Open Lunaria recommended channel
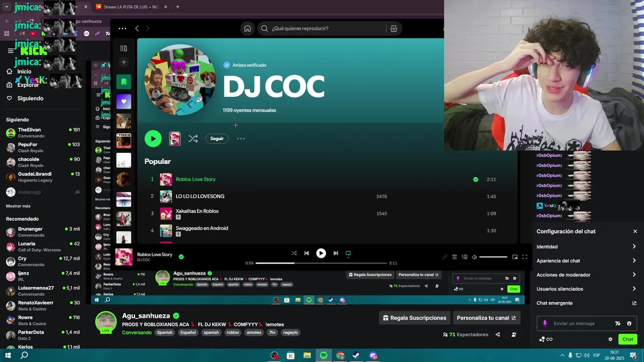The image size is (644, 362). 43,247
